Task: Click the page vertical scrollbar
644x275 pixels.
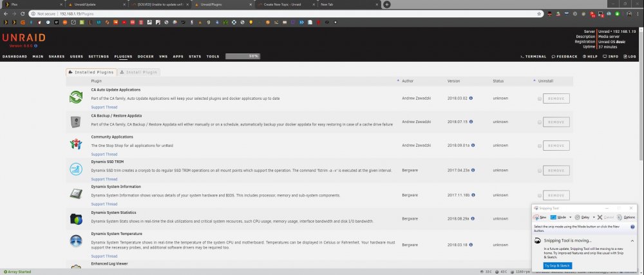Action: (641, 95)
